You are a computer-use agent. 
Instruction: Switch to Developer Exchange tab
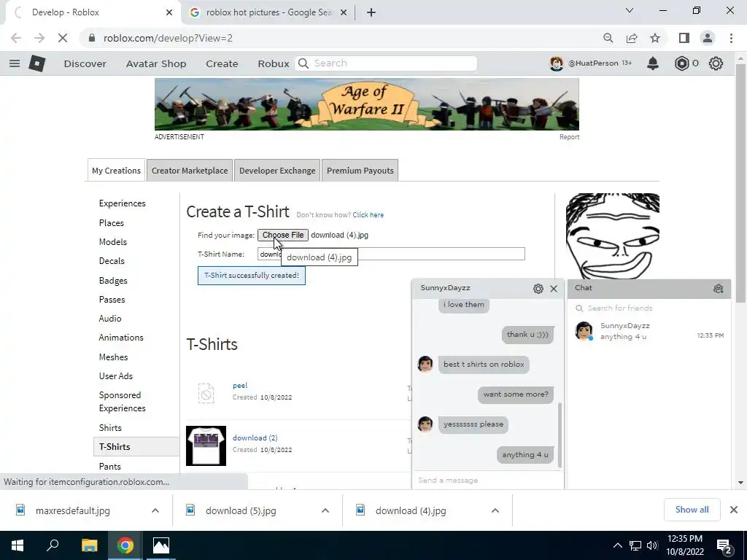277,171
